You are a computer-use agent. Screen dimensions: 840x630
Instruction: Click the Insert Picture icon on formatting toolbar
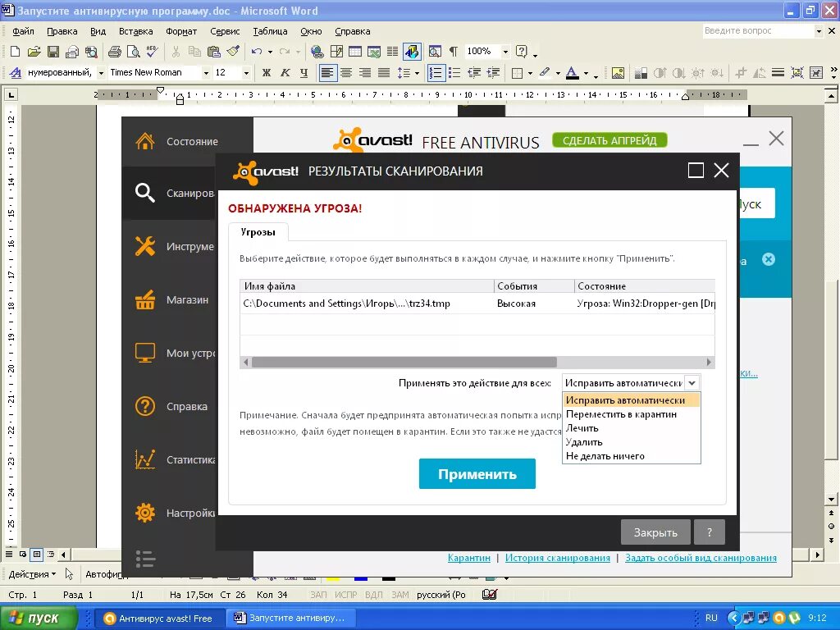[618, 73]
